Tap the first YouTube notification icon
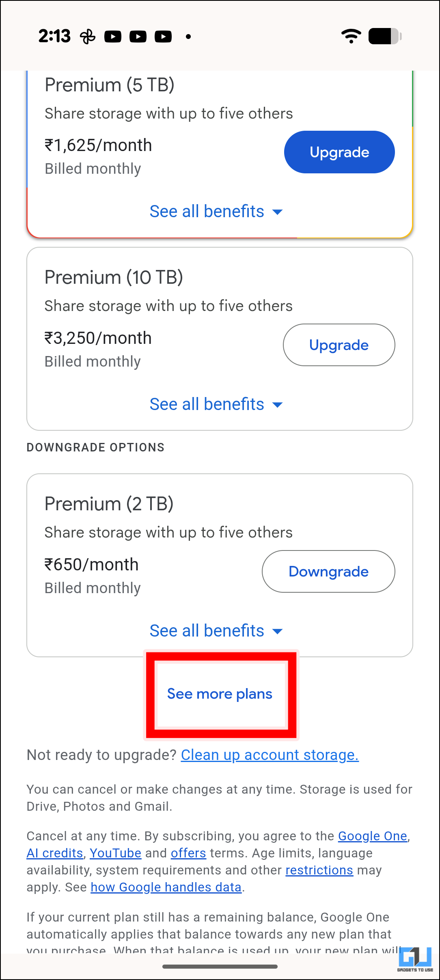440x980 pixels. [113, 37]
